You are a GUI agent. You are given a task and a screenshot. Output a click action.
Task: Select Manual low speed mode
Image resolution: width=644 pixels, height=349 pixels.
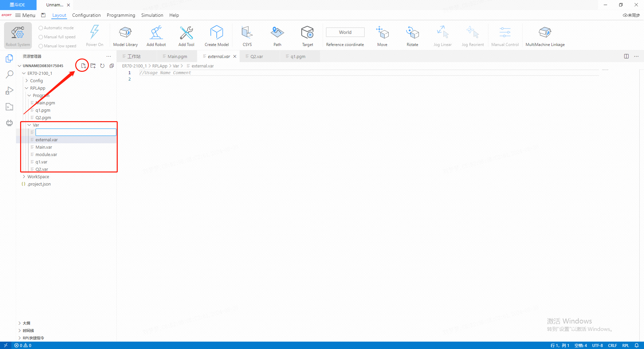tap(41, 46)
